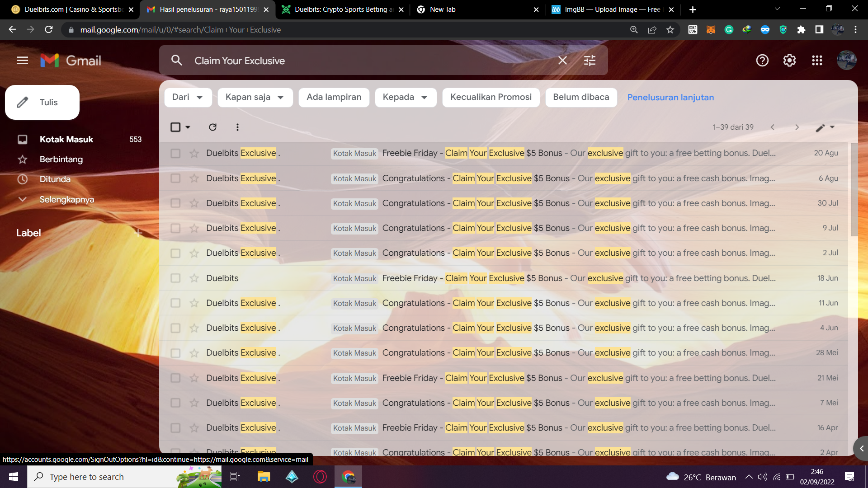Open Opera browser from taskbar
This screenshot has width=868, height=488.
[320, 477]
